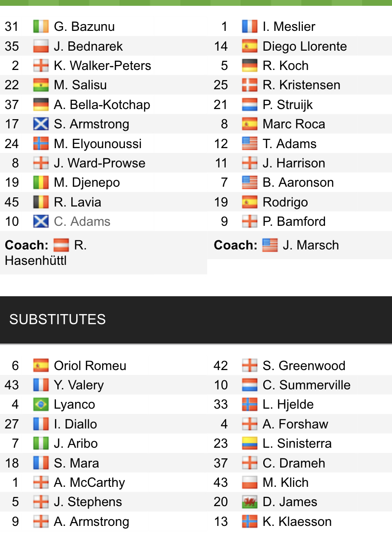Click the Colombian flag beside L. Sinisterra

tap(250, 443)
